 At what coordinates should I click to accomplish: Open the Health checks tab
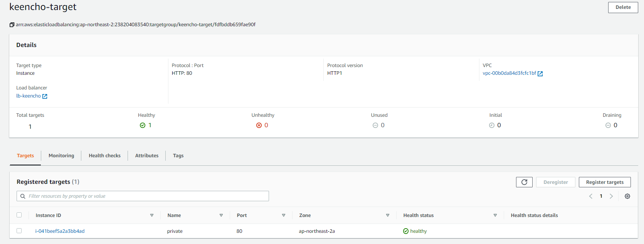pyautogui.click(x=104, y=156)
